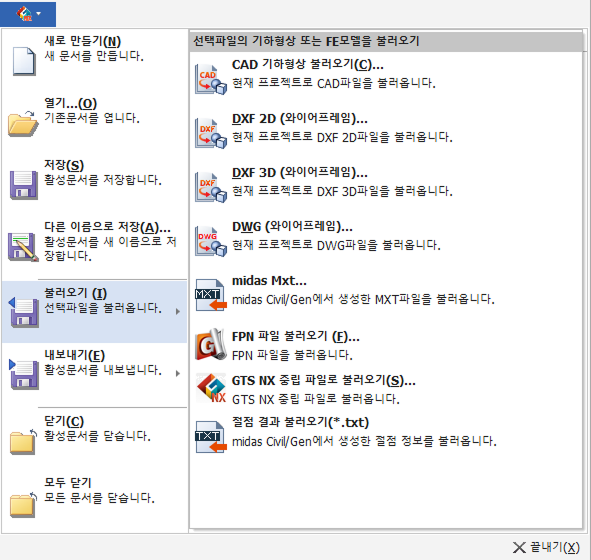The image size is (591, 560).
Task: Click the 절점 결과 불러오기(*.txt) label
Action: click(300, 422)
